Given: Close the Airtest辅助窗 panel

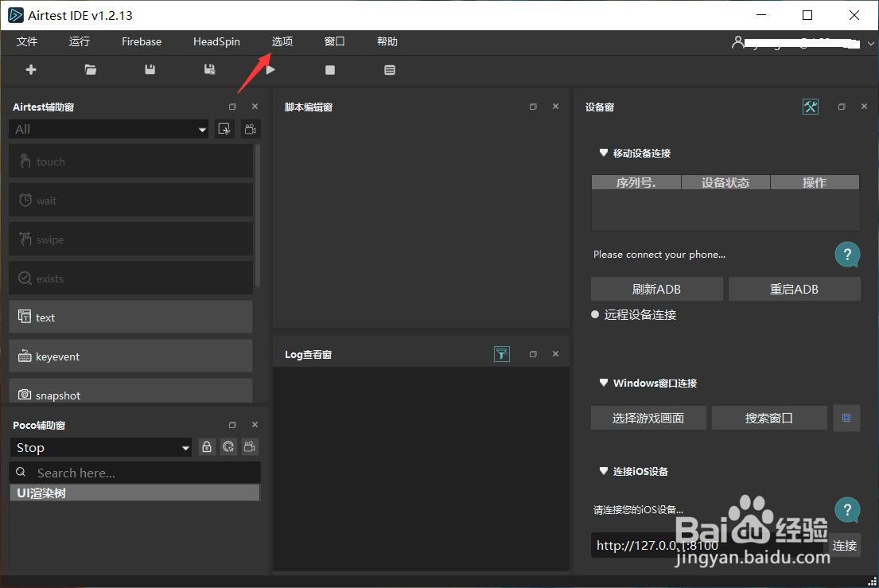Looking at the screenshot, I should click(255, 107).
